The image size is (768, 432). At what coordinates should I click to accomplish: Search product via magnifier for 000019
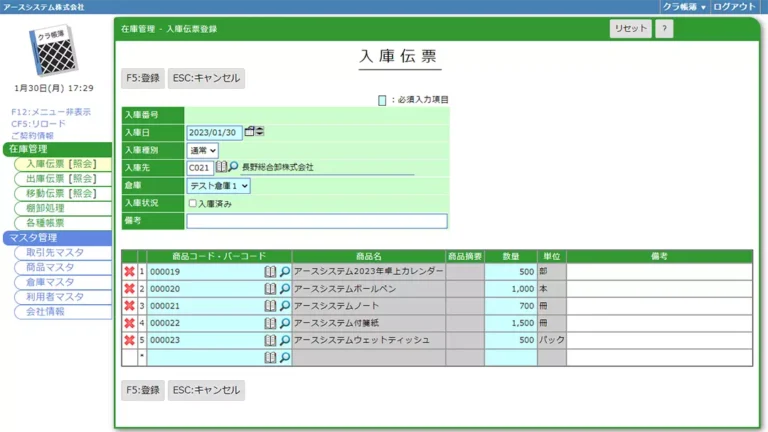click(x=285, y=271)
